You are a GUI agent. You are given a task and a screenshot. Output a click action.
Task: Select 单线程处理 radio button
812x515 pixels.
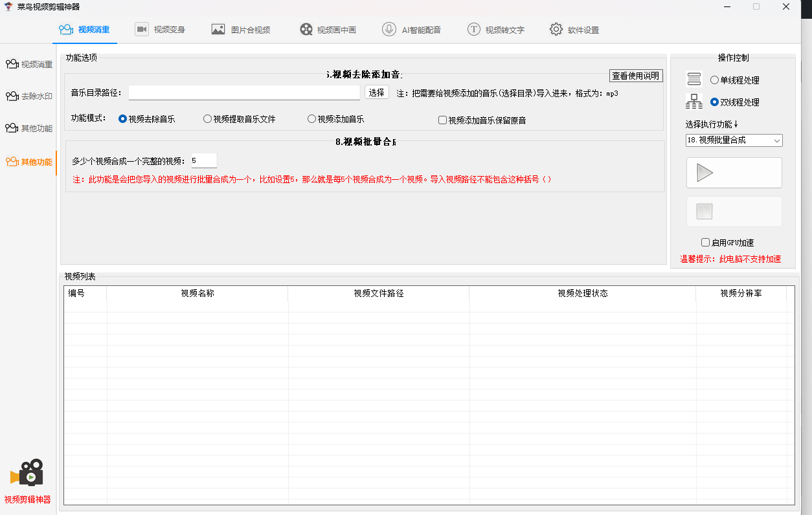coord(714,80)
